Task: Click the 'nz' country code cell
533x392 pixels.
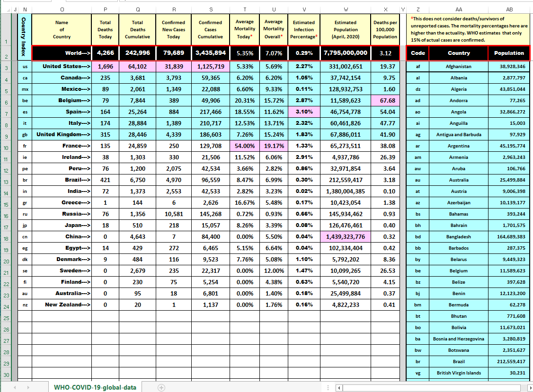Action: [25, 305]
